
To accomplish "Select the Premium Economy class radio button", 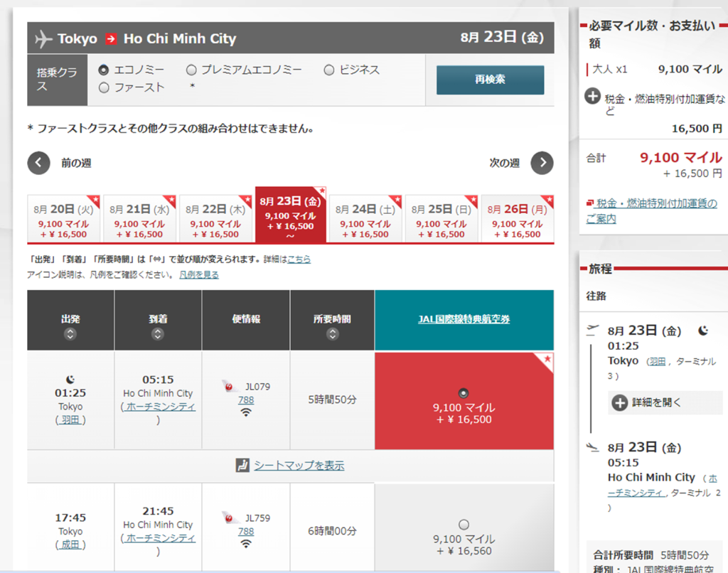I will pos(191,70).
